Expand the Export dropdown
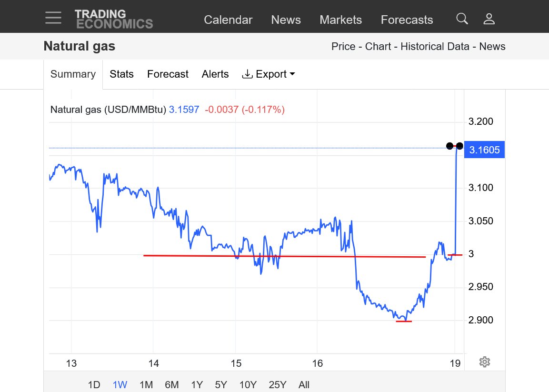 269,74
